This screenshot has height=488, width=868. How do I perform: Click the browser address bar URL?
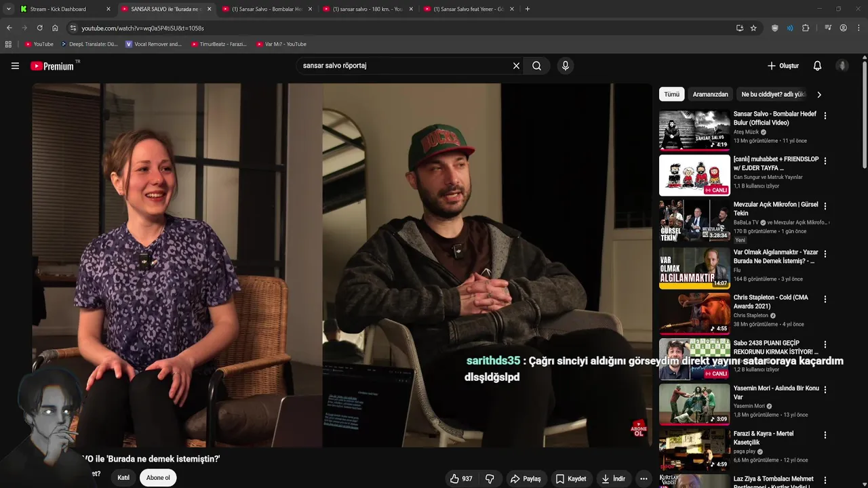(142, 28)
